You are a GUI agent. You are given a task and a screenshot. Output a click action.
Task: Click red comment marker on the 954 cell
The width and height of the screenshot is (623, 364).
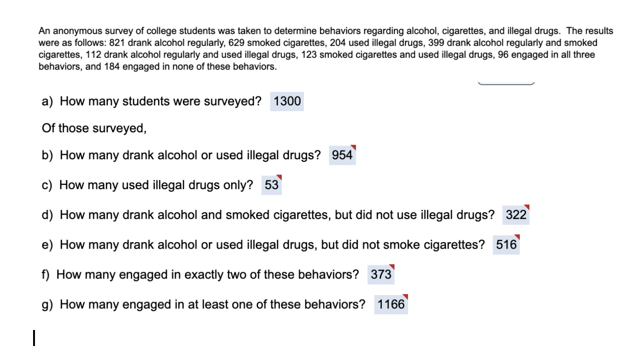click(353, 148)
